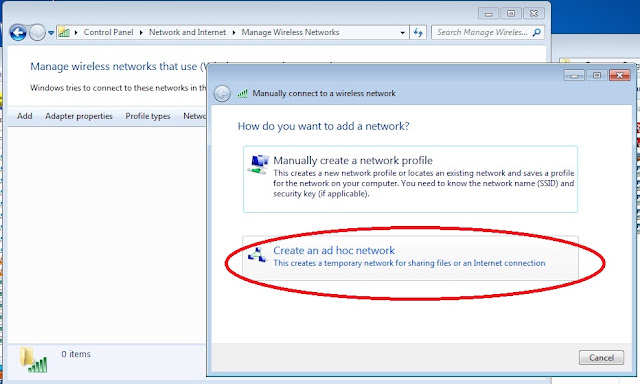Click the 0 items status text
Image resolution: width=640 pixels, height=384 pixels.
pos(76,354)
